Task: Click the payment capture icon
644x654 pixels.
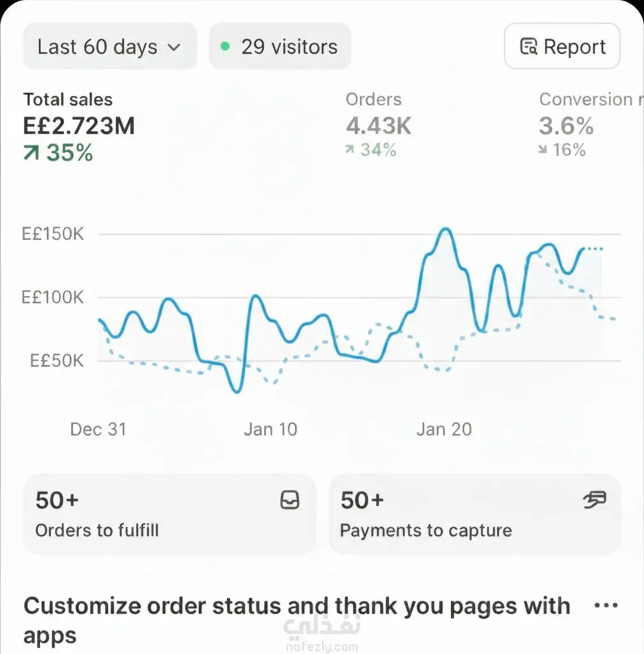Action: coord(595,501)
